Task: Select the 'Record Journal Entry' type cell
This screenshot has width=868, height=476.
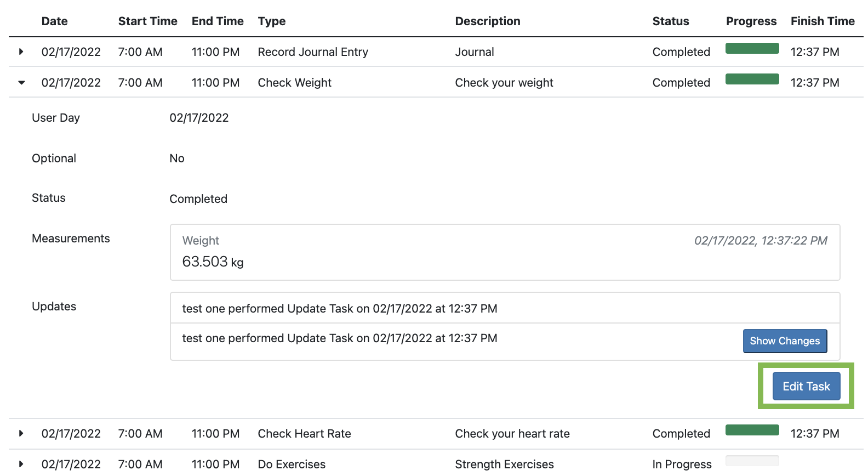Action: [x=313, y=52]
